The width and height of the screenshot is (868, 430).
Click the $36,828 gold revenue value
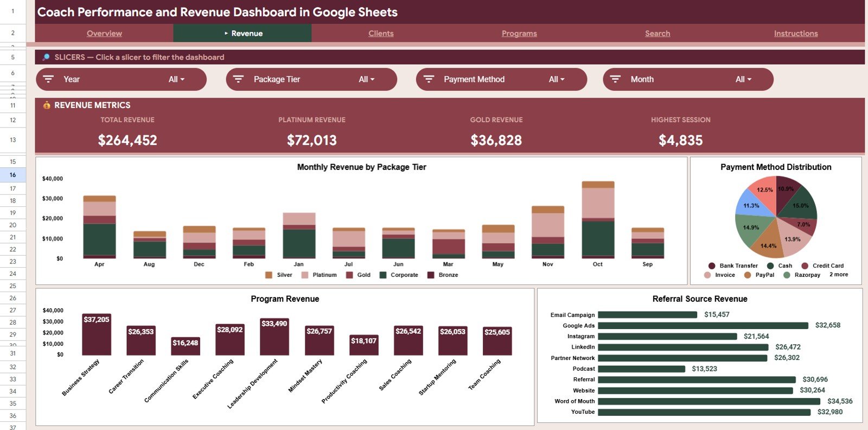coord(496,141)
